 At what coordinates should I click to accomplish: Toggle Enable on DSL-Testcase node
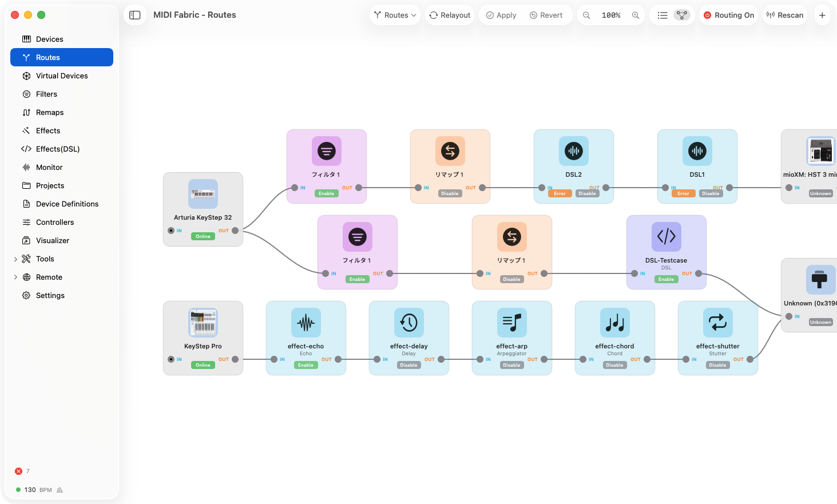[667, 279]
